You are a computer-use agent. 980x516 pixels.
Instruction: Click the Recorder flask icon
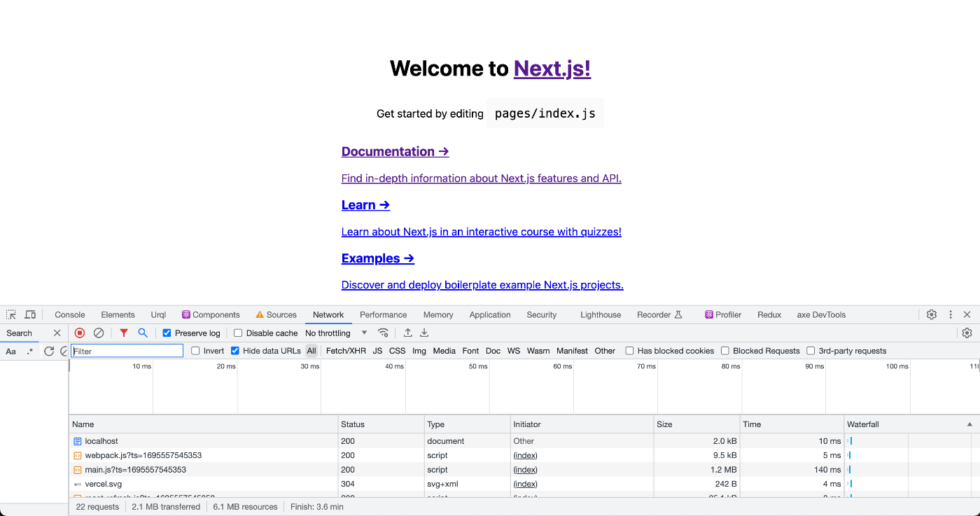pyautogui.click(x=678, y=314)
